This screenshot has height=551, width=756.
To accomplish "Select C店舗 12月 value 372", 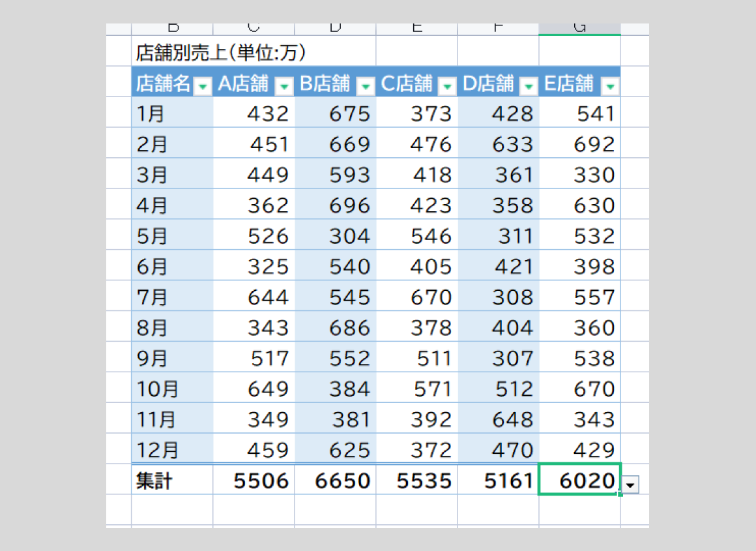I will tap(416, 449).
